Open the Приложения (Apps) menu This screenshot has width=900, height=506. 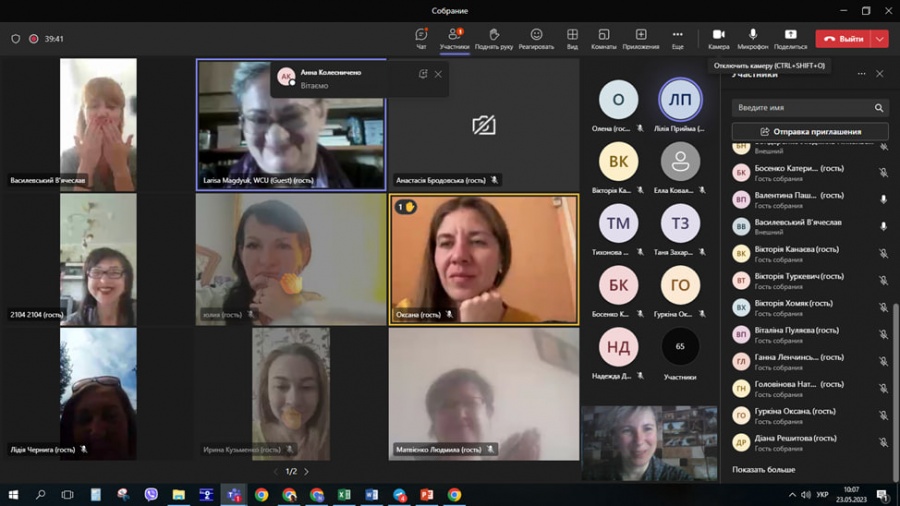coord(641,38)
